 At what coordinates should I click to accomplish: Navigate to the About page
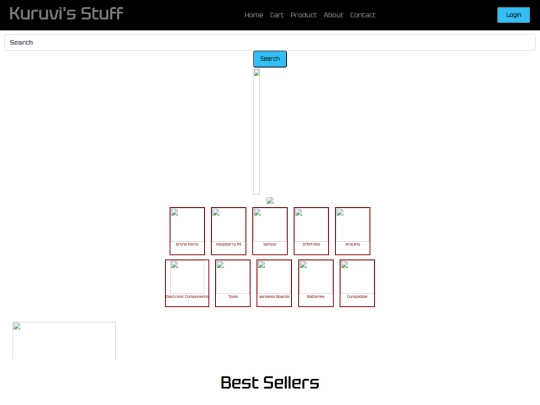pos(333,15)
